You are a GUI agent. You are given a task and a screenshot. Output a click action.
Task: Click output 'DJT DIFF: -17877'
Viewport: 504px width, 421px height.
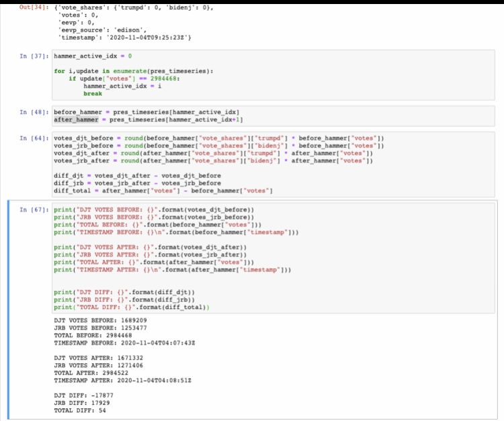83,395
